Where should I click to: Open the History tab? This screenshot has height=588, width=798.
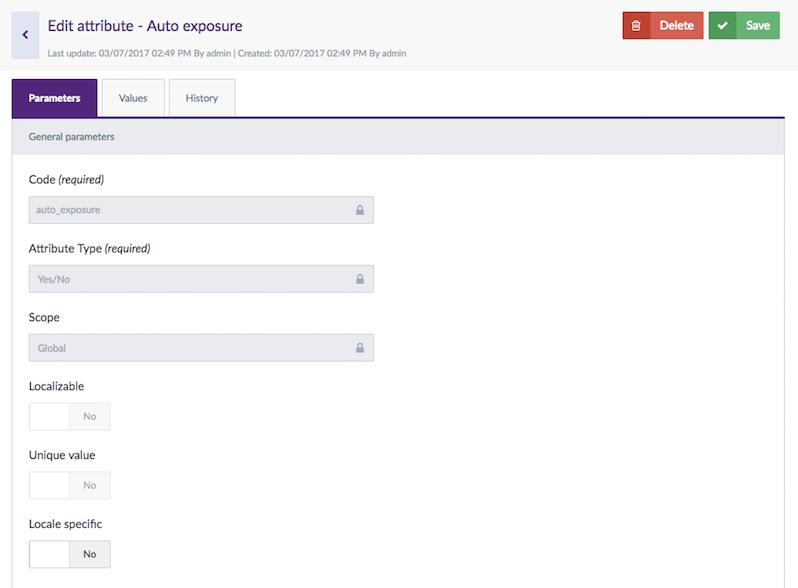201,98
